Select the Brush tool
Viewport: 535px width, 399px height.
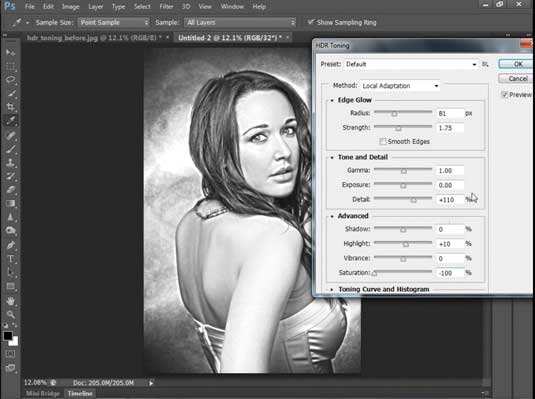(10, 149)
